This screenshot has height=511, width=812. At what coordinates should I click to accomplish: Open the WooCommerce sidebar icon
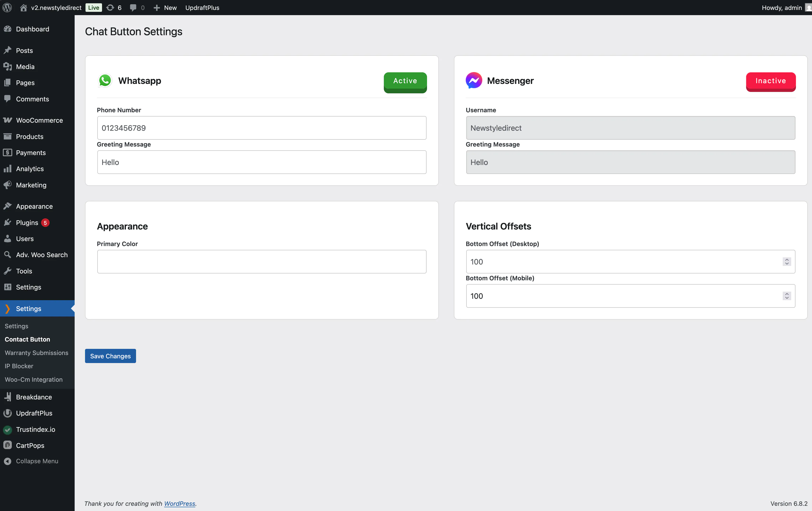click(x=7, y=120)
